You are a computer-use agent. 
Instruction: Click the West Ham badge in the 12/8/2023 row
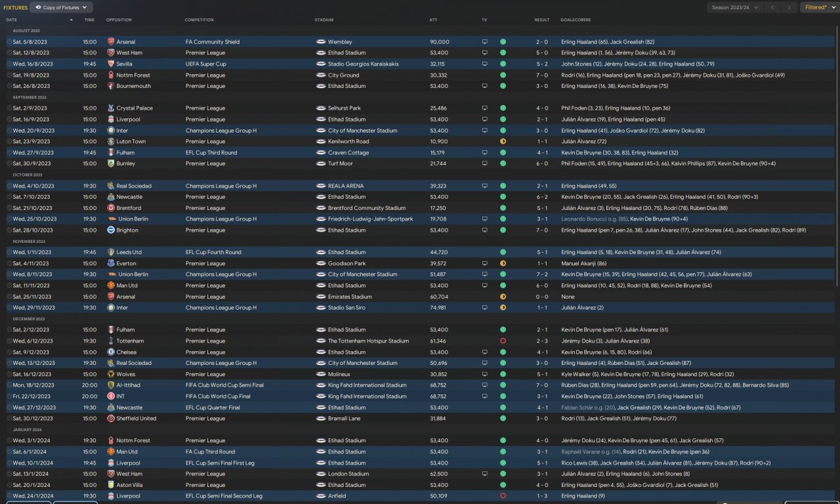pyautogui.click(x=111, y=53)
